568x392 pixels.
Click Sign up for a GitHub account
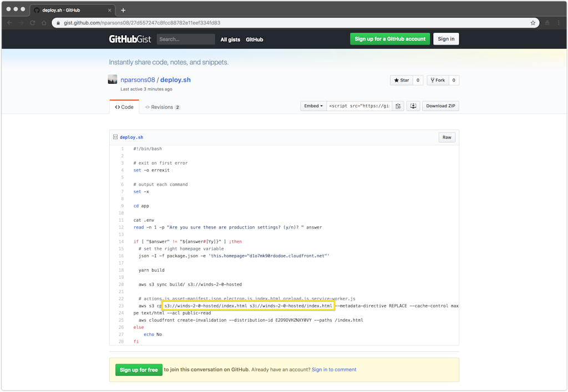390,39
